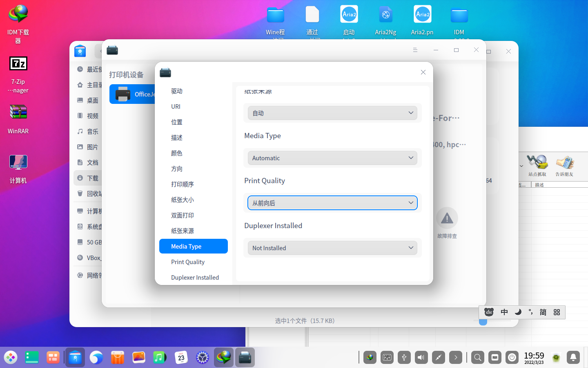Open the control center gear in dock

click(x=203, y=357)
